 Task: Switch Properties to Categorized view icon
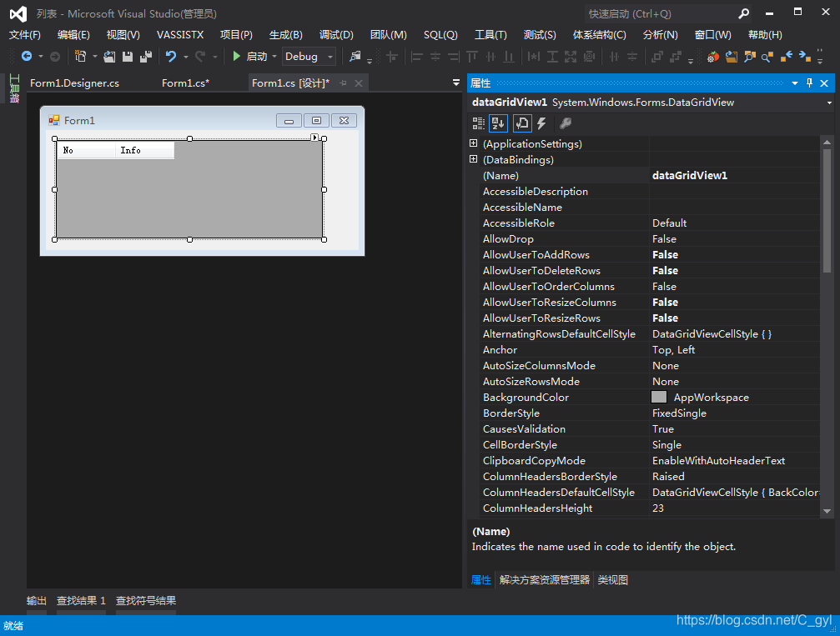[479, 123]
